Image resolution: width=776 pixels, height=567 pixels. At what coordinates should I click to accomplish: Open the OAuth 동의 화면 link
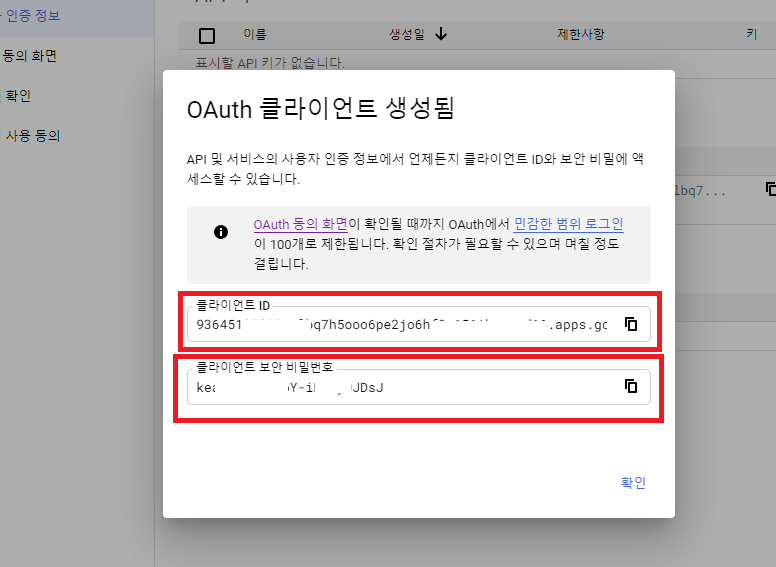pyautogui.click(x=300, y=224)
